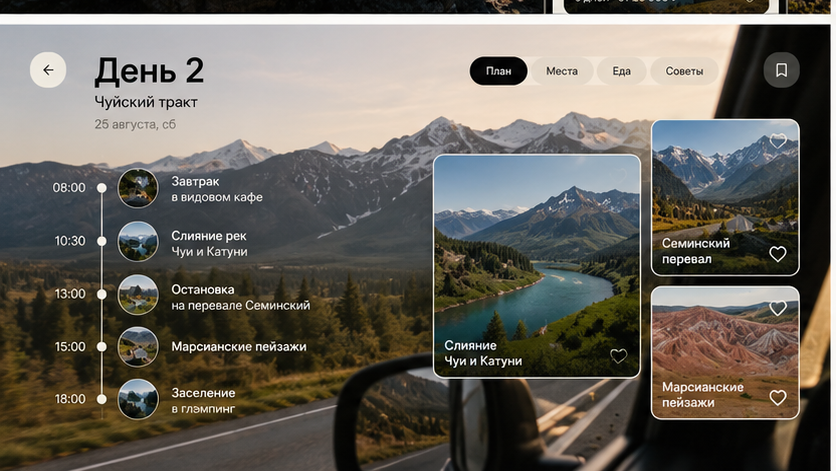Click the 10:30 time label

[70, 241]
